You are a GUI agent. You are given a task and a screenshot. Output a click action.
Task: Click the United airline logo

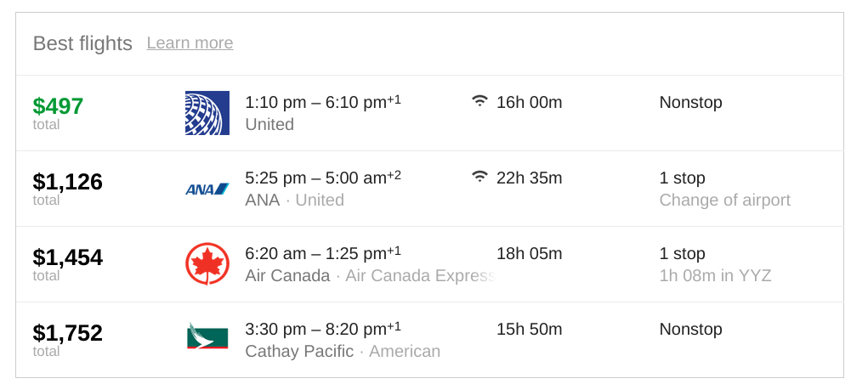207,113
